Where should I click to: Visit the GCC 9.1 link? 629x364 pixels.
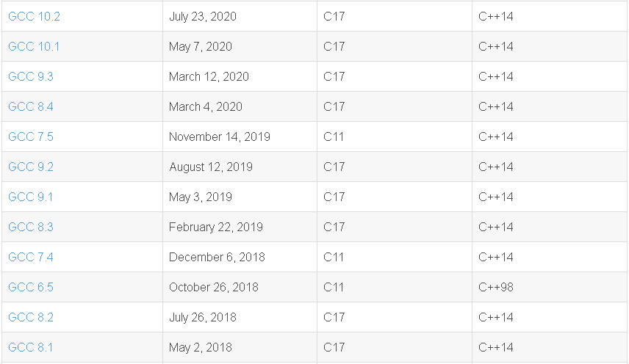[x=31, y=197]
